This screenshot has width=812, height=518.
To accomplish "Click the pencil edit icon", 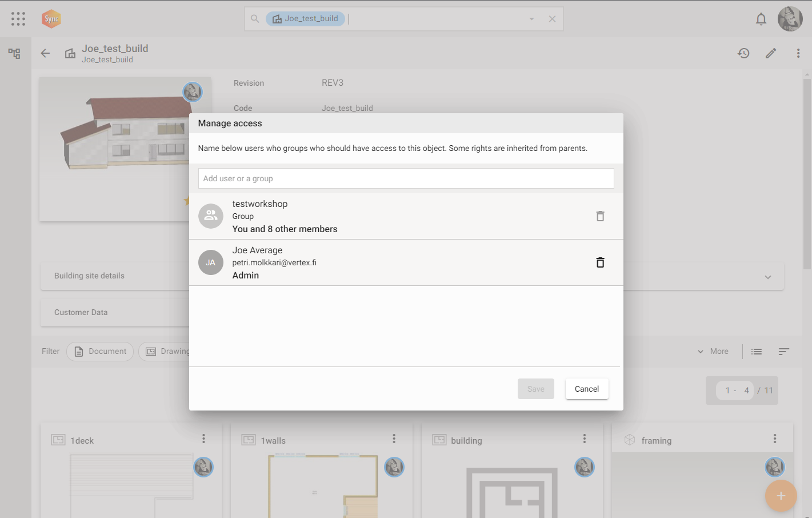I will point(771,53).
